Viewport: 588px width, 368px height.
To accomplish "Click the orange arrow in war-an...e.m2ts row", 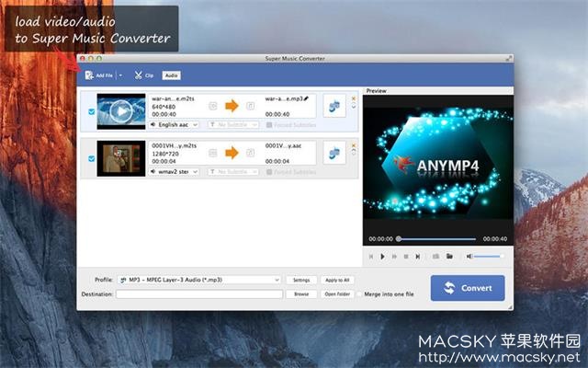I will [232, 106].
